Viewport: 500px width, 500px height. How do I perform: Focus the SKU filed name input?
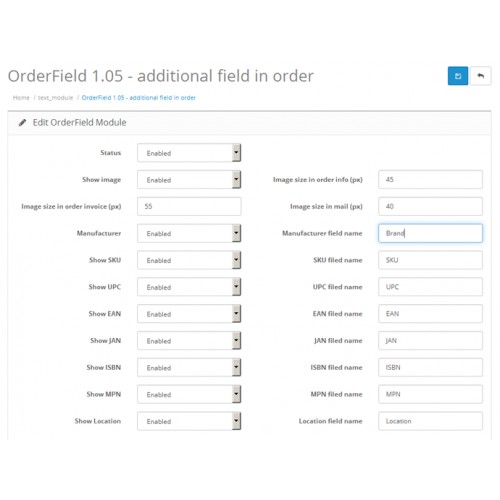pos(430,260)
